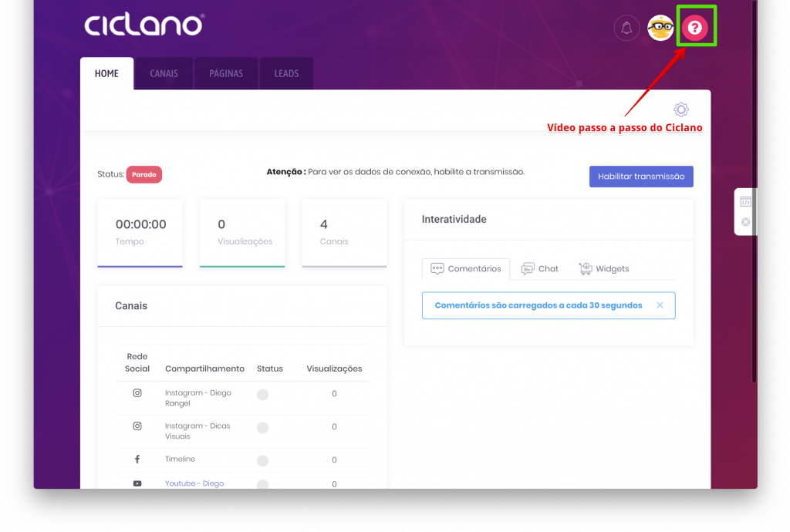790x532 pixels.
Task: Open the pink help question mark icon
Action: click(x=695, y=28)
